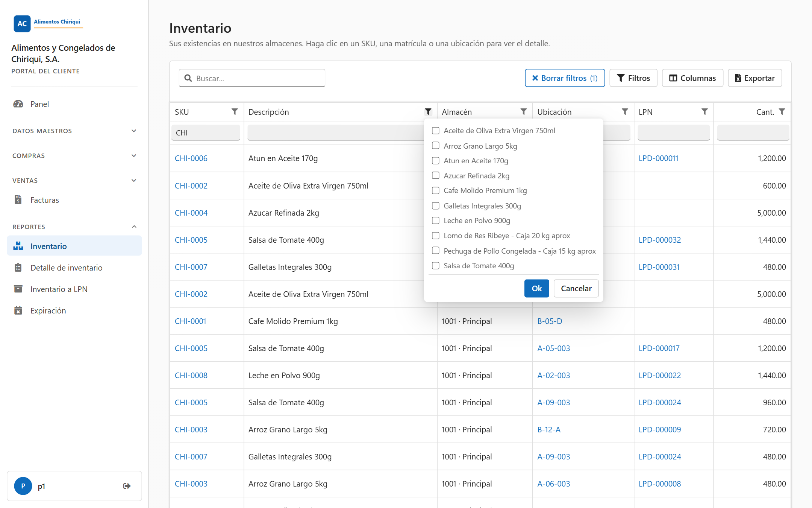Collapse the Reportes section
The height and width of the screenshot is (508, 812).
coord(74,227)
